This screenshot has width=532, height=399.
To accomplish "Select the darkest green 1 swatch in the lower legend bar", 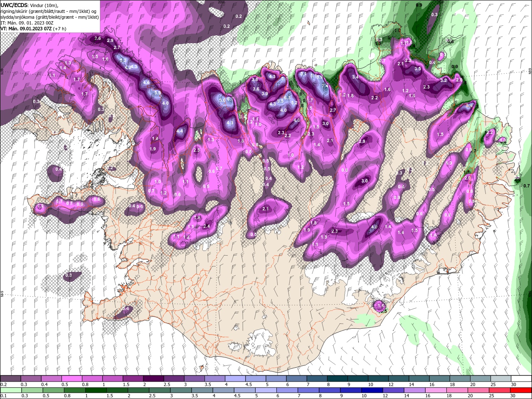I will coord(96,390).
